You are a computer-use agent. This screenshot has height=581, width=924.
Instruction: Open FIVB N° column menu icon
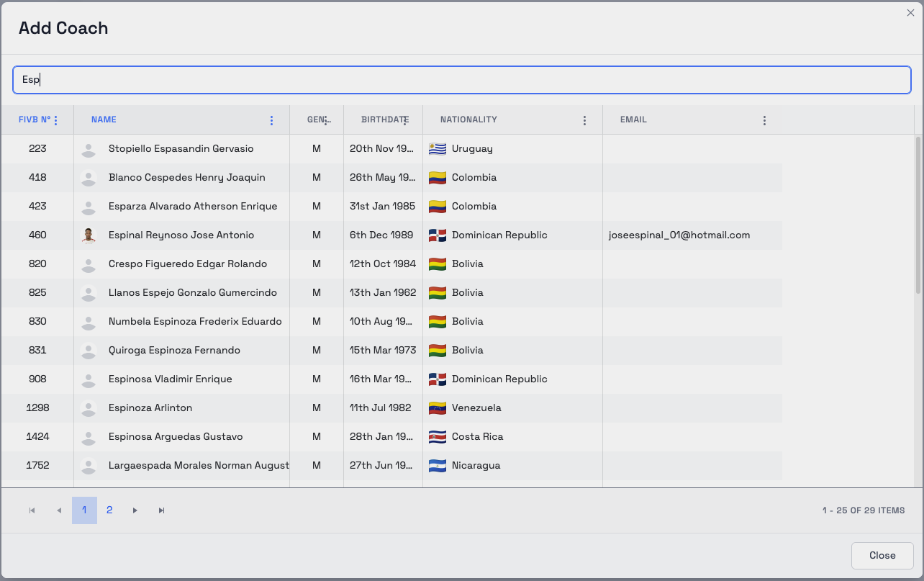pos(56,120)
